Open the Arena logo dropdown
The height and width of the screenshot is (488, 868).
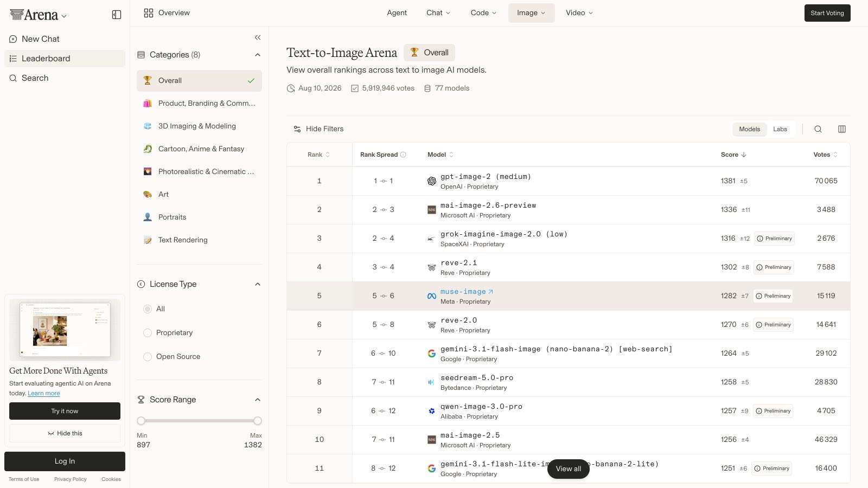click(39, 15)
